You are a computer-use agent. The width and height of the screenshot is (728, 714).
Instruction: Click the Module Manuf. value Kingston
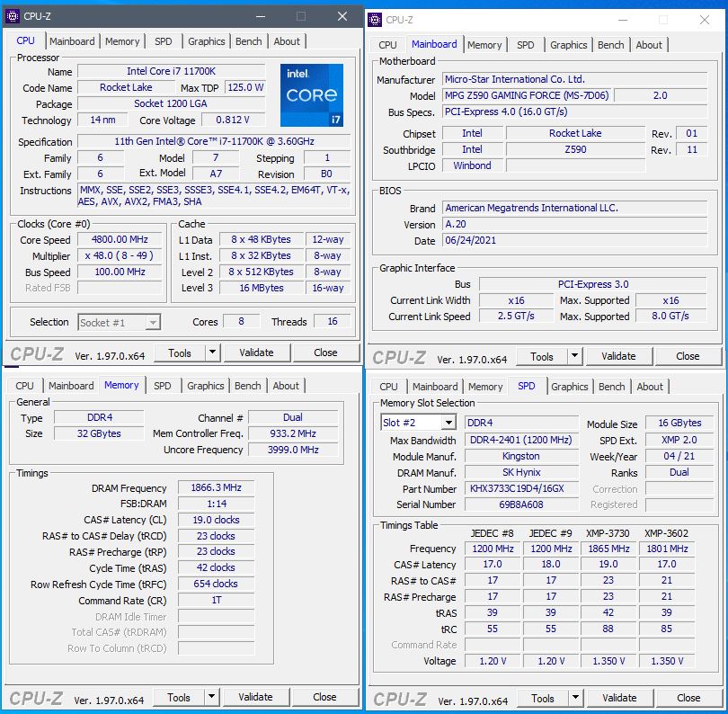pos(521,456)
